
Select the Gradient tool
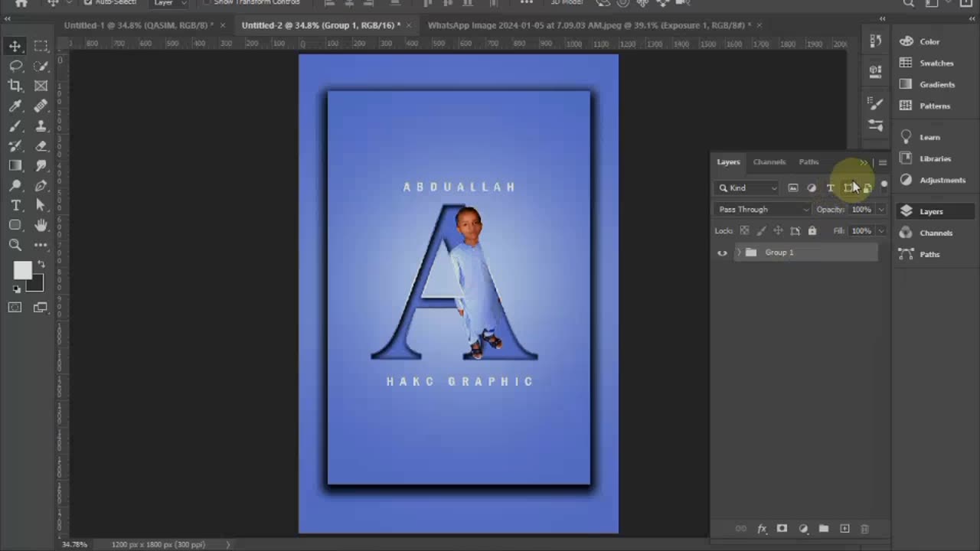click(15, 165)
